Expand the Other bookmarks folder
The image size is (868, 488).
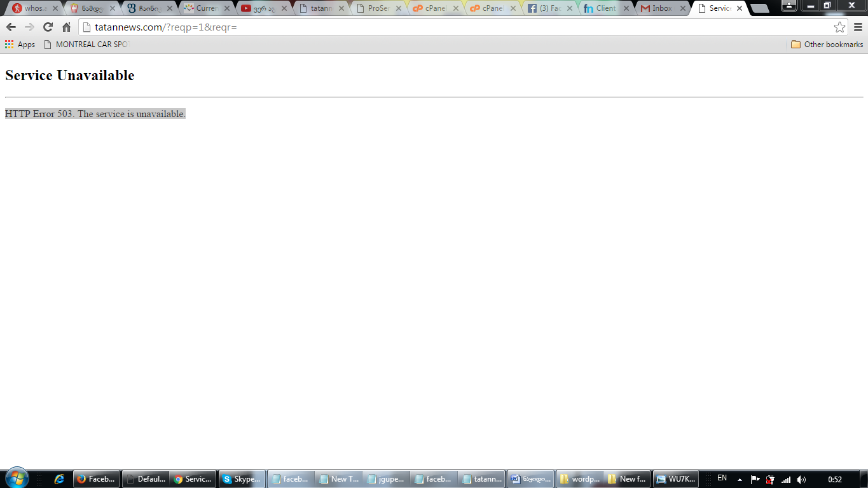point(827,45)
